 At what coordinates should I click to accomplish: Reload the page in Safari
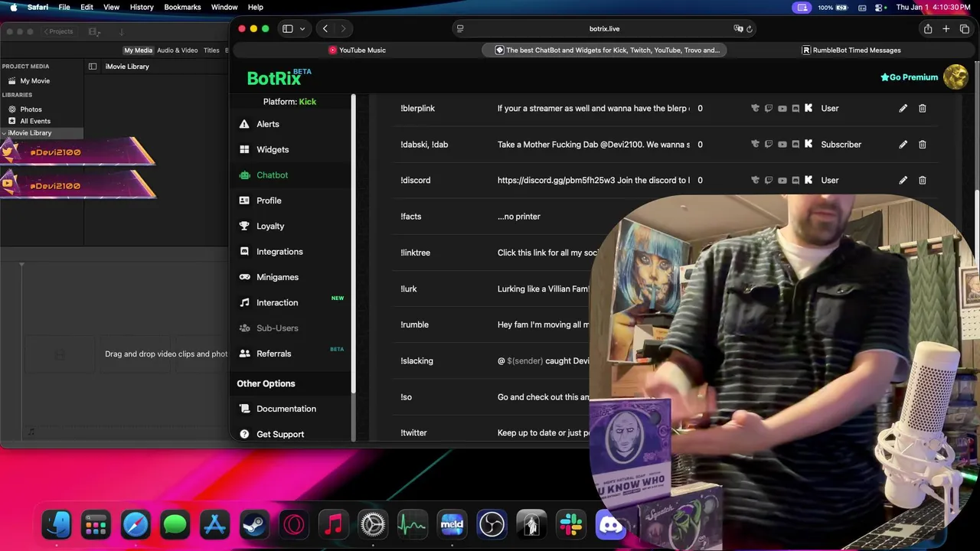750,28
